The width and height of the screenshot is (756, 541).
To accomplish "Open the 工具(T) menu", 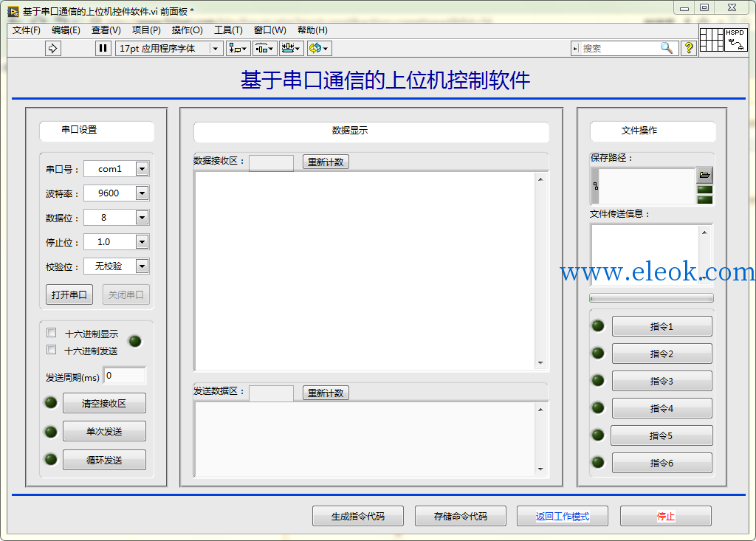I will point(229,30).
